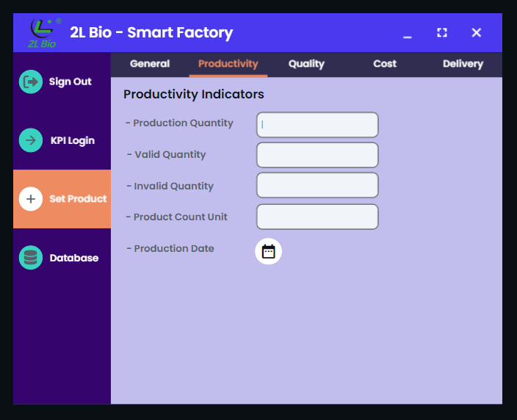Click the Set Product plus icon
Image resolution: width=517 pixels, height=420 pixels.
(x=31, y=199)
